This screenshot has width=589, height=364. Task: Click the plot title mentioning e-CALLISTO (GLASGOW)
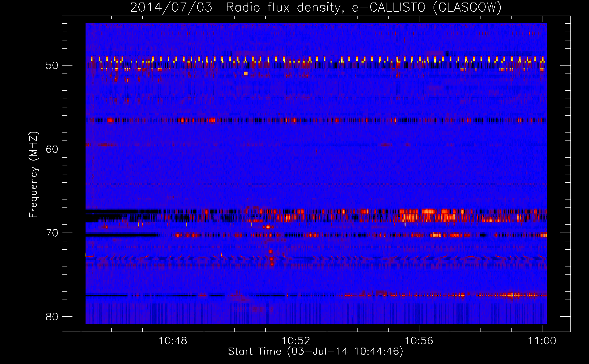(x=316, y=7)
